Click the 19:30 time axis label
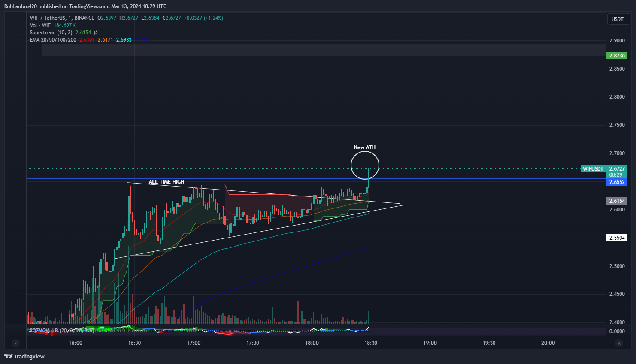 tap(489, 343)
